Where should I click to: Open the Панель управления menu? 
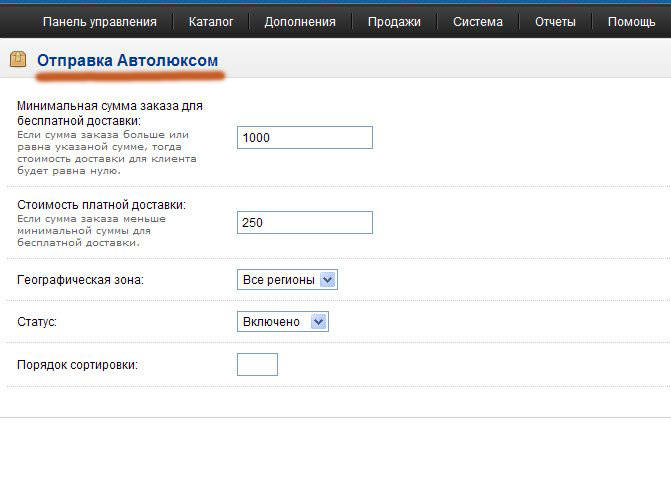pos(99,21)
